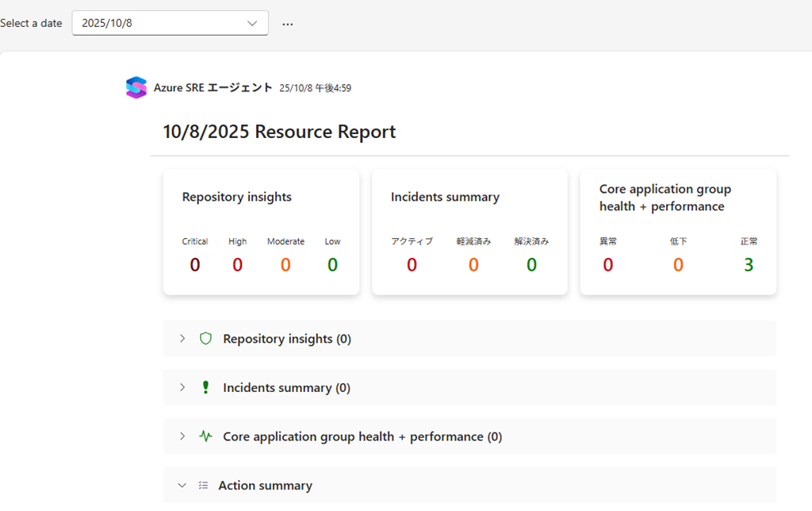This screenshot has width=812, height=511.
Task: Click the Azure SRE Agent logo icon
Action: [136, 87]
